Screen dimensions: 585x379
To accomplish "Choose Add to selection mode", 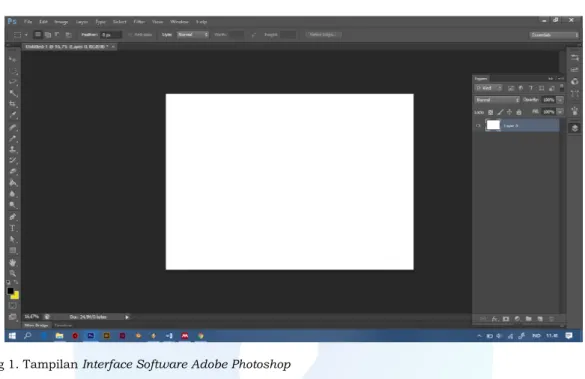I will pyautogui.click(x=48, y=35).
